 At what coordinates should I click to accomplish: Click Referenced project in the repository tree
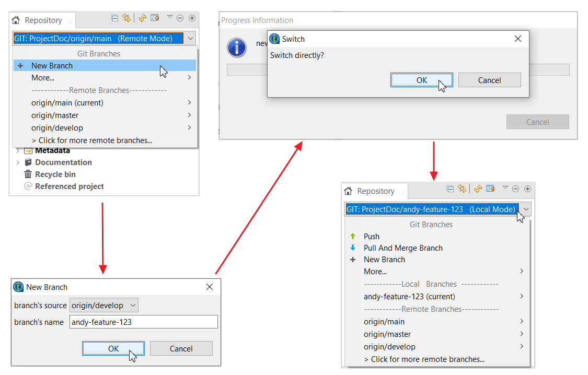click(69, 186)
